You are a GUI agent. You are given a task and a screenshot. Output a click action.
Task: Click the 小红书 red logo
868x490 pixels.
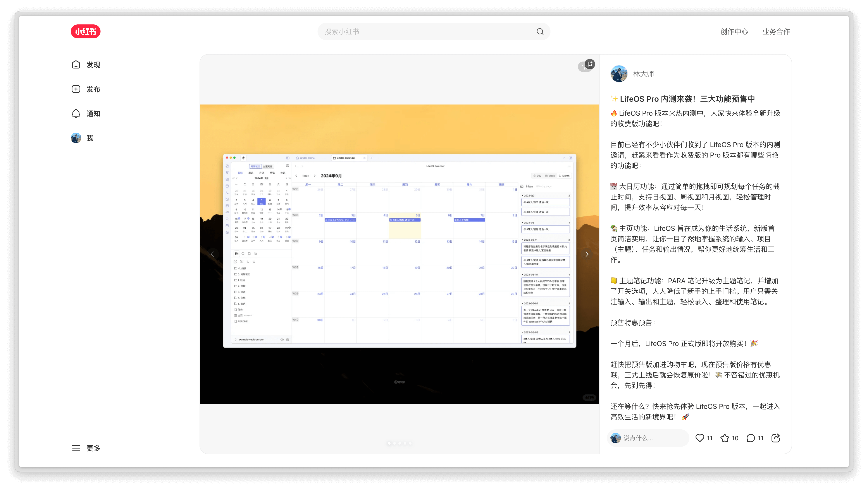(86, 32)
